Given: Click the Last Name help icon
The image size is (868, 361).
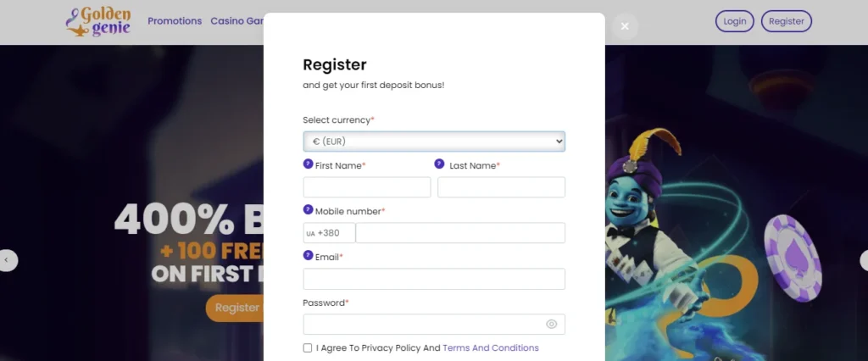Looking at the screenshot, I should [x=439, y=164].
